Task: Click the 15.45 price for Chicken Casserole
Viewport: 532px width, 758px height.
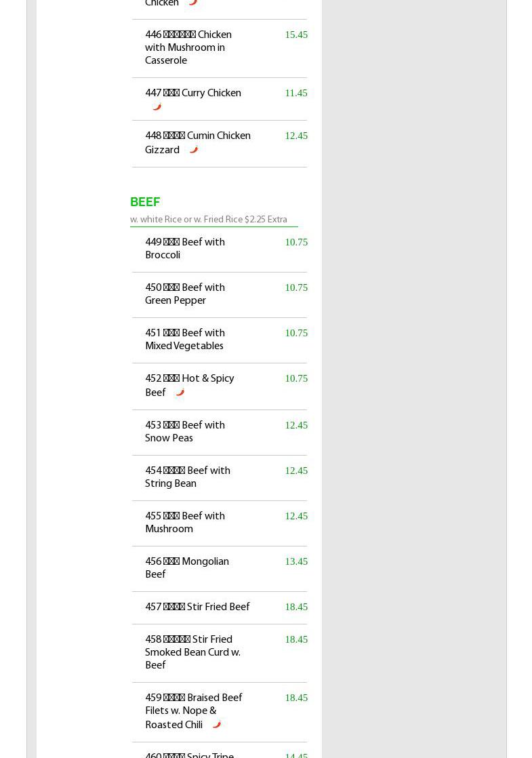Action: point(296,35)
